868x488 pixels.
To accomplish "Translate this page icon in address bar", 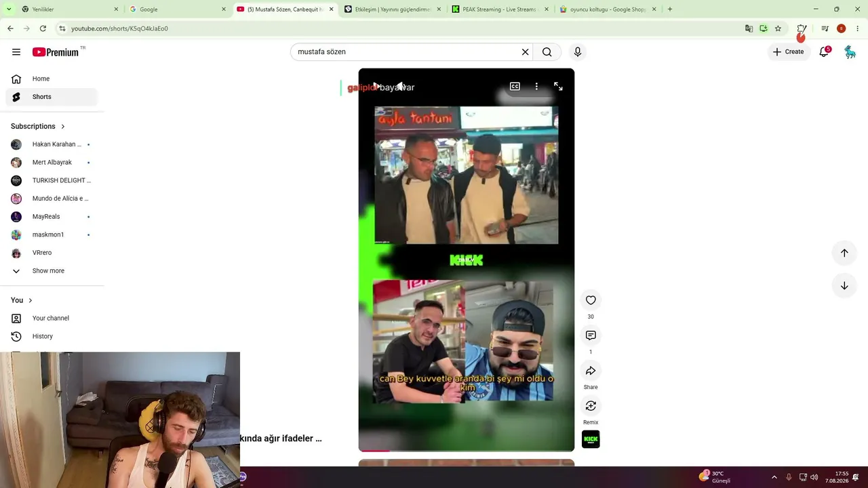I will coord(749,28).
